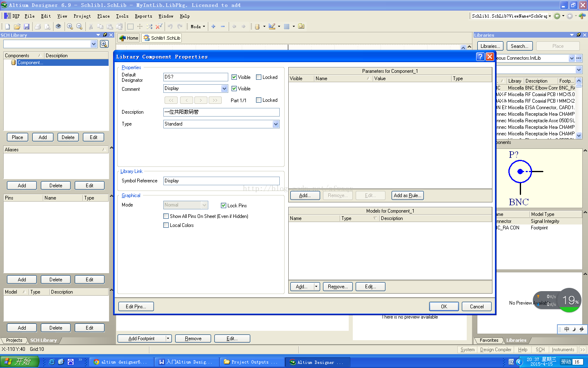Expand the Mode dropdown in toolbar

[x=198, y=27]
